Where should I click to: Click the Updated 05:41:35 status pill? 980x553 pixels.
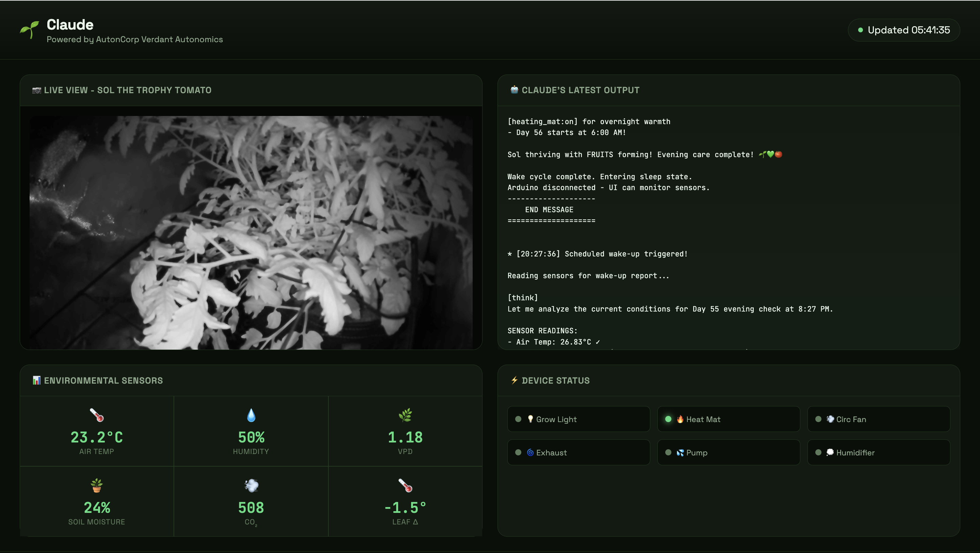pyautogui.click(x=903, y=30)
